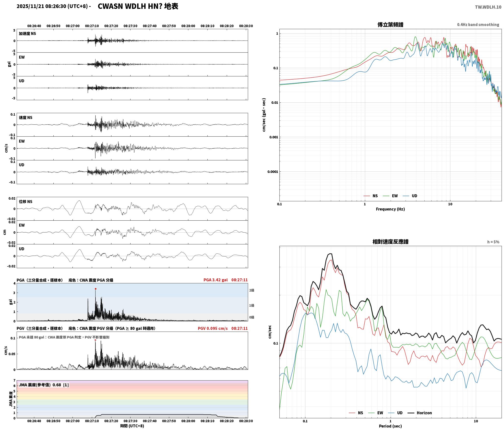This screenshot has height=431, width=504.
Task: Click the 相對速度反應譜 chart title
Action: (x=390, y=241)
